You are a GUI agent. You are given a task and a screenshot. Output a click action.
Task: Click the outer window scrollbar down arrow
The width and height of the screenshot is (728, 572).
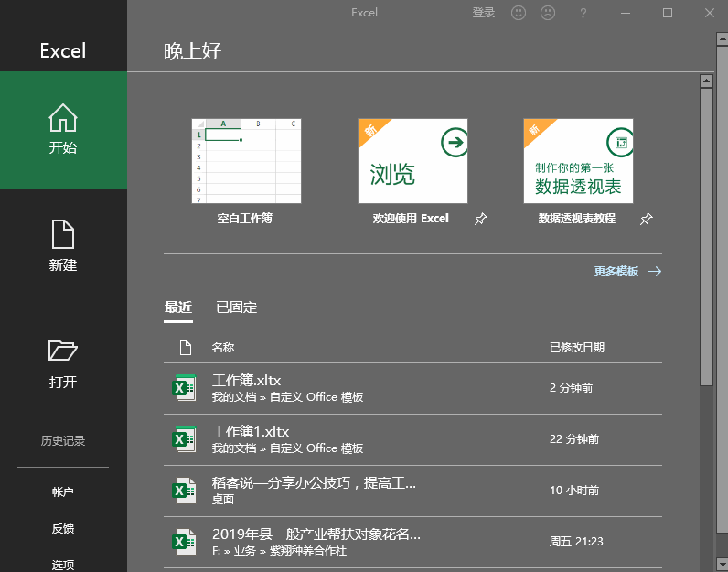coord(722,564)
